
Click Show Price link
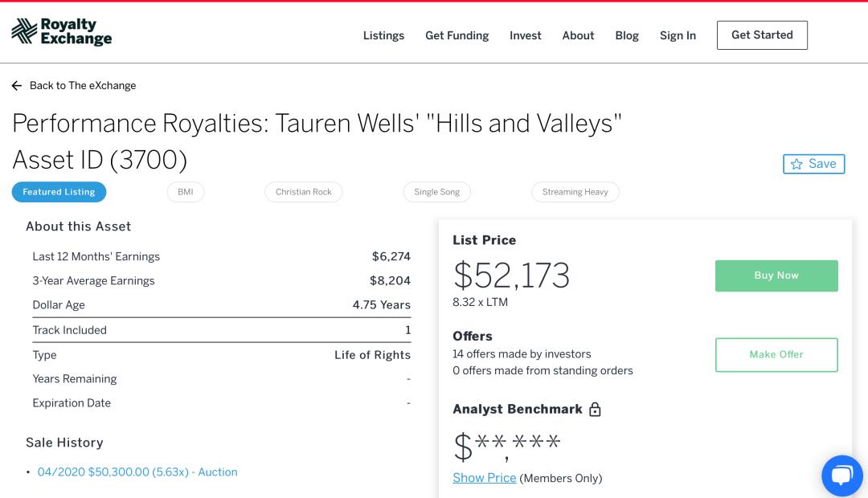coord(485,478)
